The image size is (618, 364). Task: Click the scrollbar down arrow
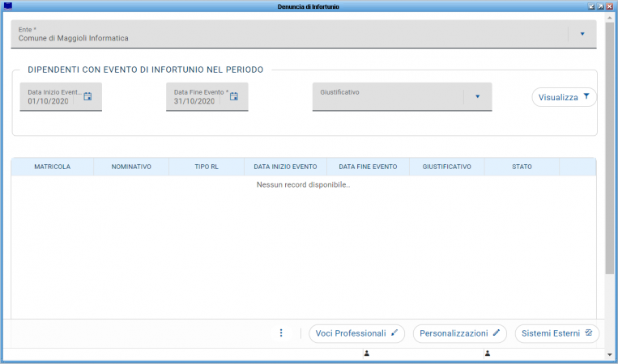coord(610,354)
